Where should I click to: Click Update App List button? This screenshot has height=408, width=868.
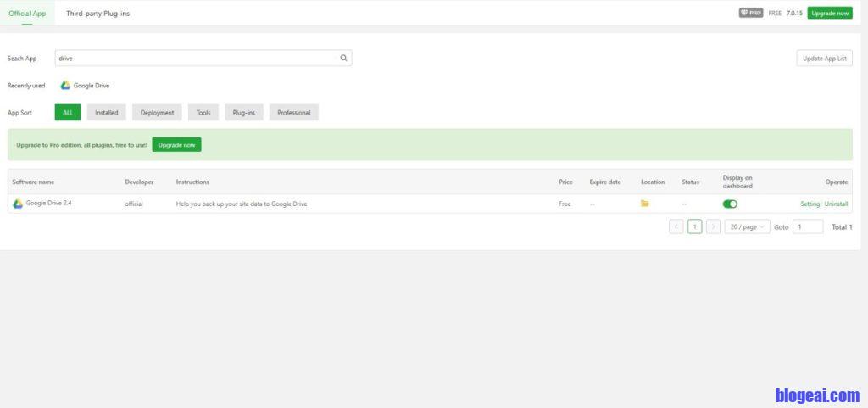coord(824,59)
